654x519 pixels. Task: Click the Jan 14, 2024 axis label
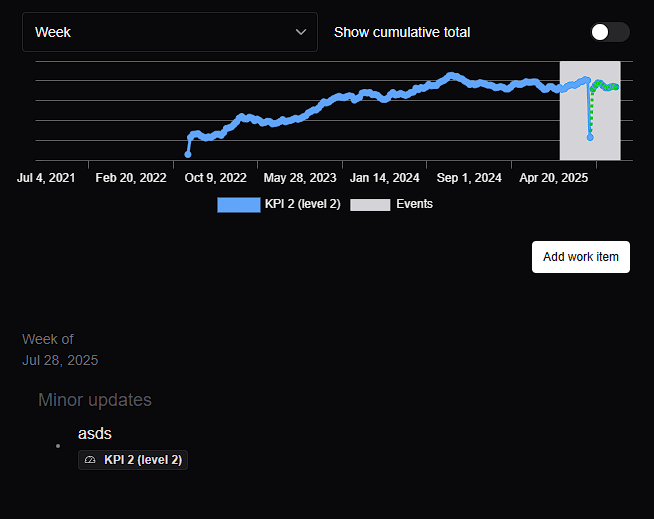(x=384, y=178)
